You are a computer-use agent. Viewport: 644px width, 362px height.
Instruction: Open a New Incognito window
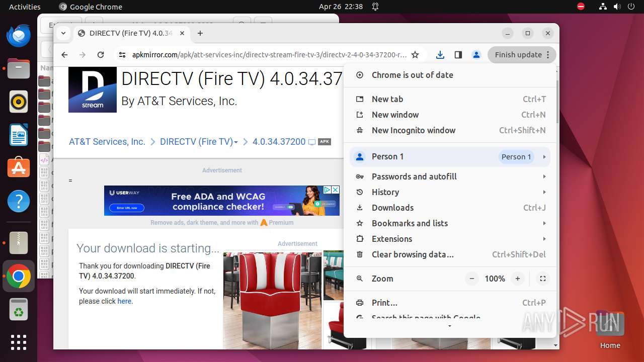[x=450, y=130]
